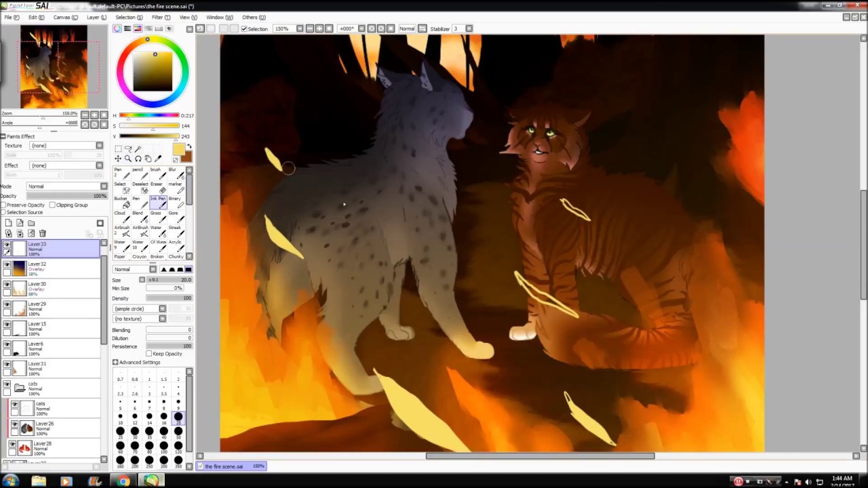Image resolution: width=868 pixels, height=488 pixels.
Task: Enable Clipping Group checkbox
Action: tap(52, 205)
